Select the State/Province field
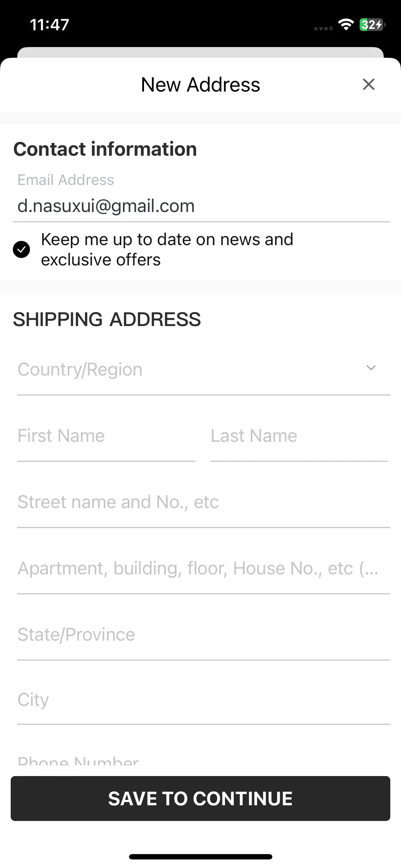The height and width of the screenshot is (868, 401). coord(204,635)
